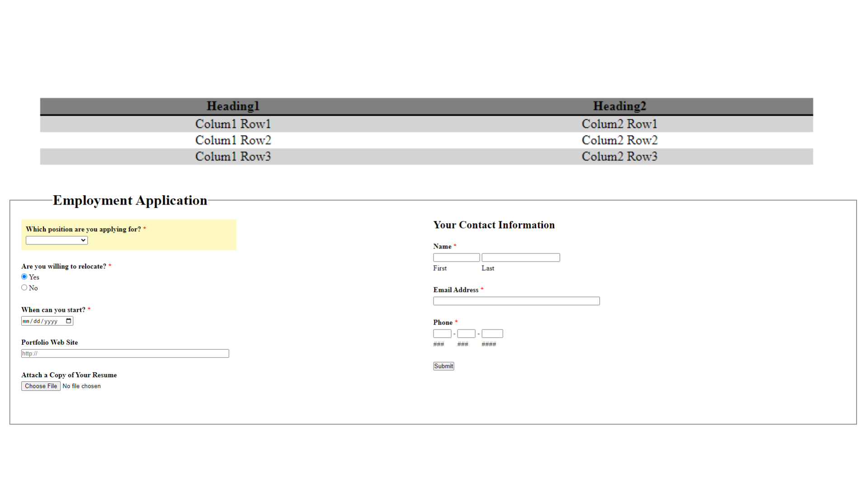Click the Email Address text field
868x488 pixels.
tap(516, 301)
